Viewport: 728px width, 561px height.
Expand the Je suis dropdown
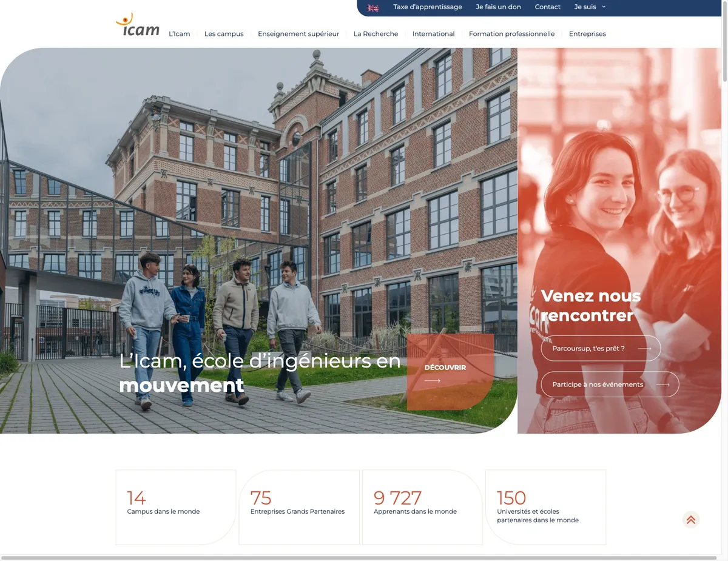590,7
